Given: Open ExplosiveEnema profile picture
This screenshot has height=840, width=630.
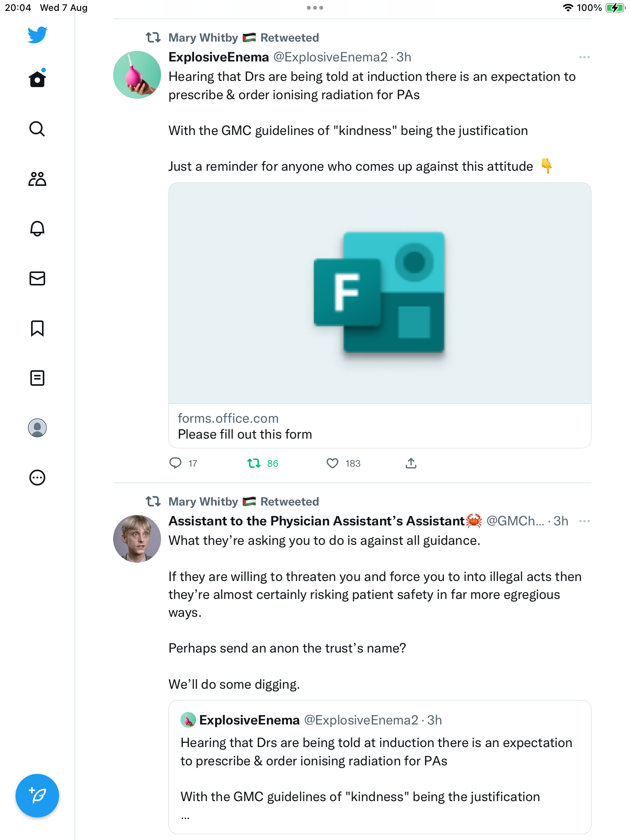Looking at the screenshot, I should tap(137, 75).
